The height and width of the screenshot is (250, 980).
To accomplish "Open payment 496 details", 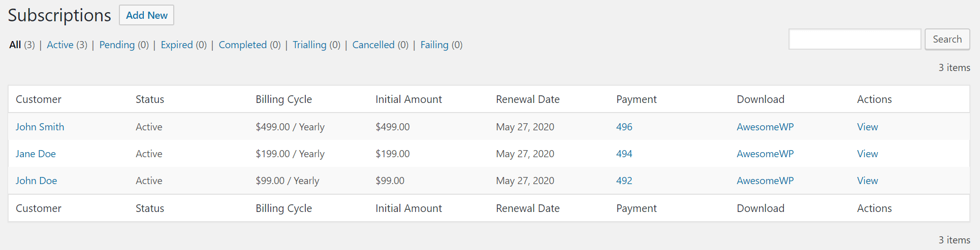I will [624, 127].
